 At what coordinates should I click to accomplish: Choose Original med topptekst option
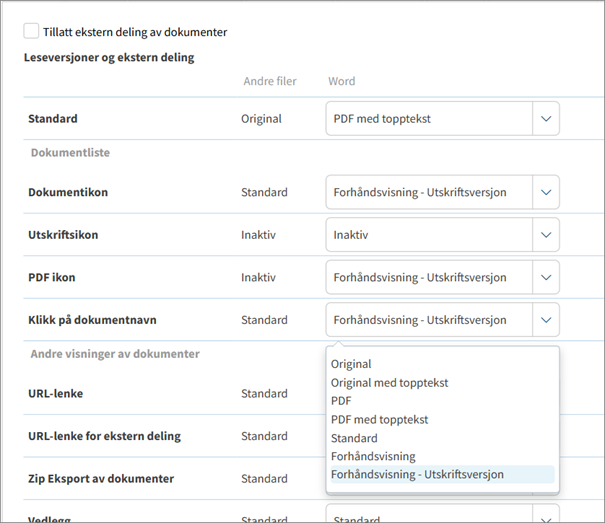[390, 383]
